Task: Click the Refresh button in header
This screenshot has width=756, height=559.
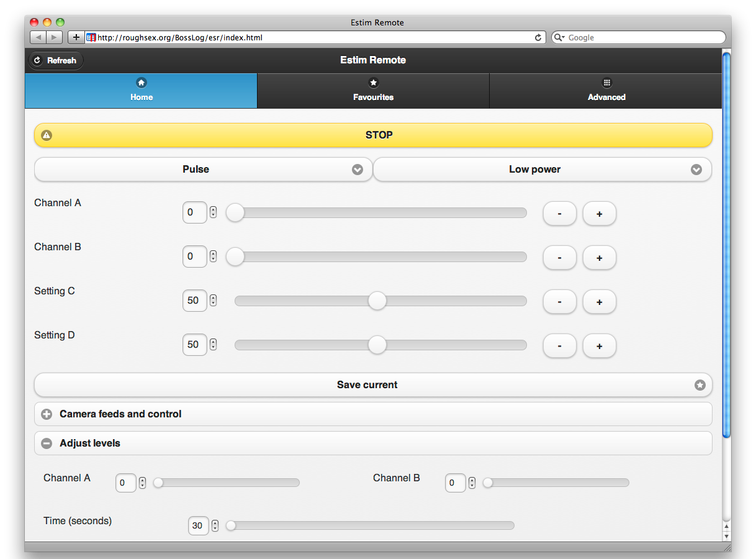Action: click(x=55, y=60)
